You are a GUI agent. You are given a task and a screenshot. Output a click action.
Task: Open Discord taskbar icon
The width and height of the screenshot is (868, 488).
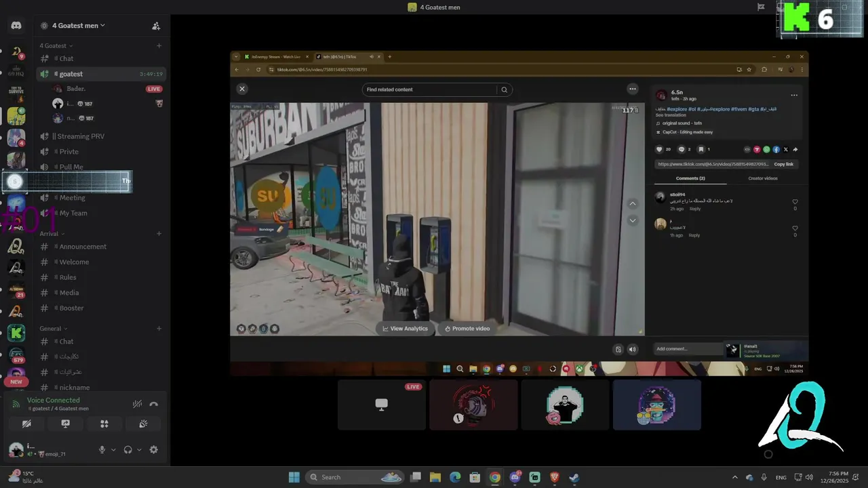point(515,477)
